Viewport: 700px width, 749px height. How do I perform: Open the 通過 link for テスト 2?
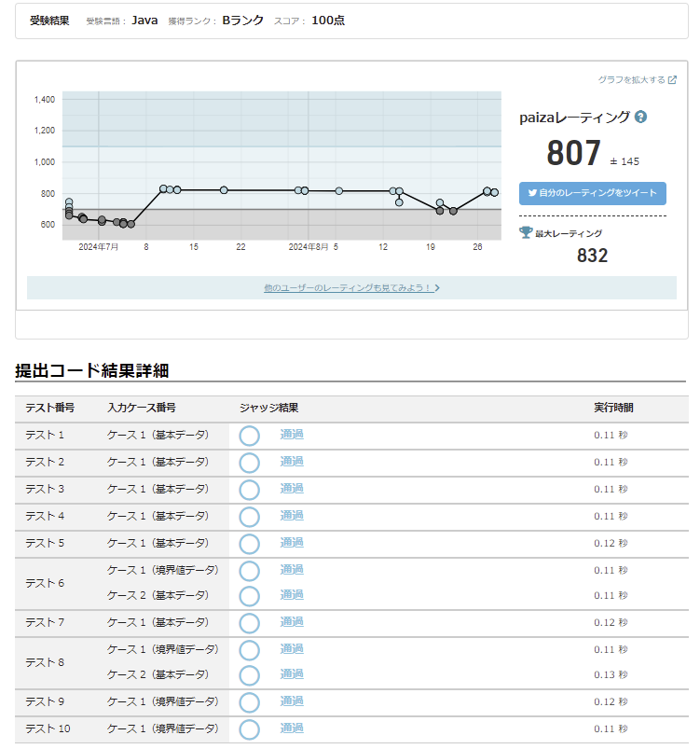click(x=292, y=462)
